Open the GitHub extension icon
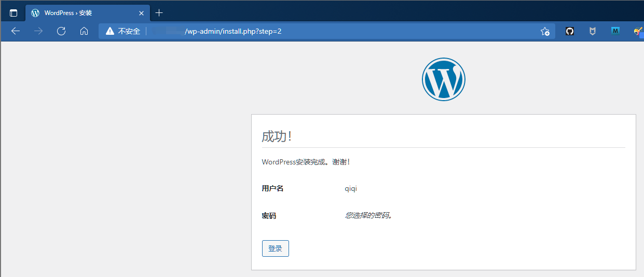The width and height of the screenshot is (644, 277). coord(570,31)
